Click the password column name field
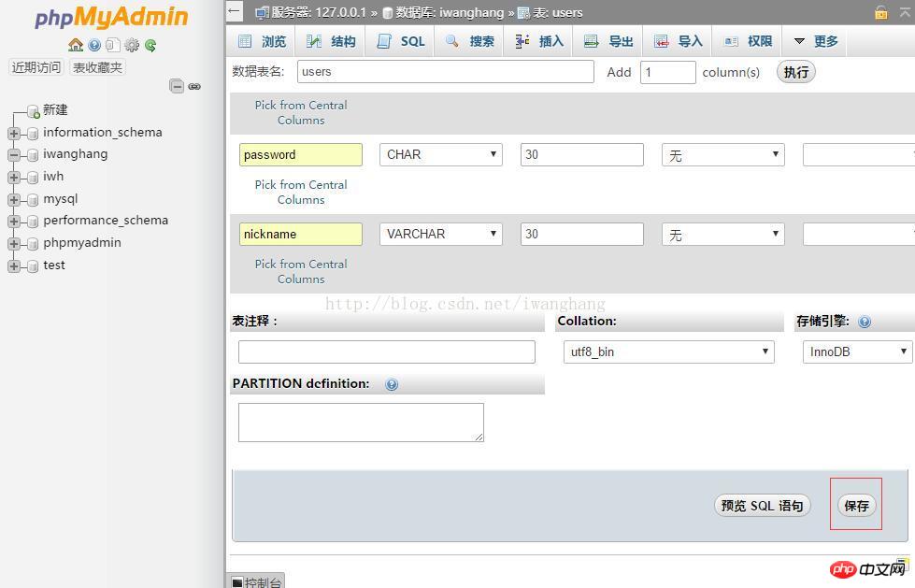Viewport: 915px width, 588px height. tap(301, 155)
